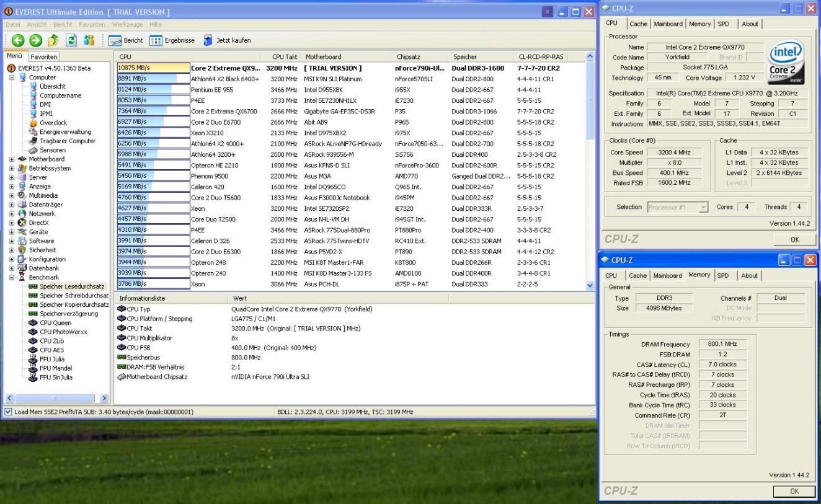The image size is (821, 504).
Task: Open the Hilfe menu
Action: coord(155,24)
